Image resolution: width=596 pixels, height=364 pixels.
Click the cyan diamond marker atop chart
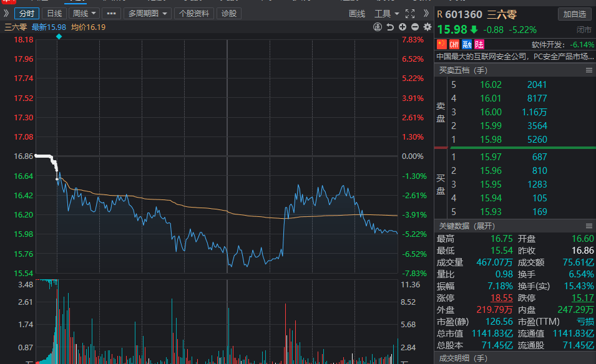click(59, 36)
